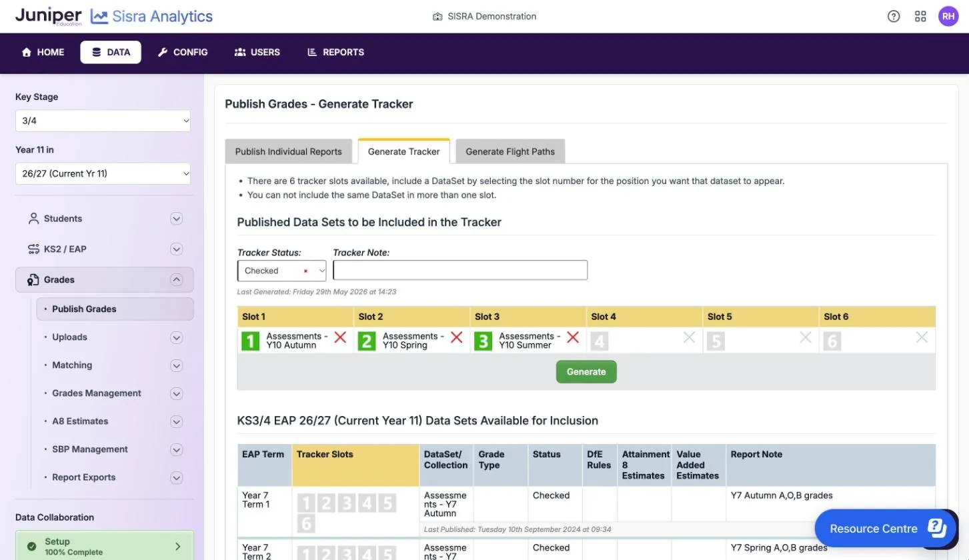
Task: Select Publish Grades in sidebar
Action: 115,309
